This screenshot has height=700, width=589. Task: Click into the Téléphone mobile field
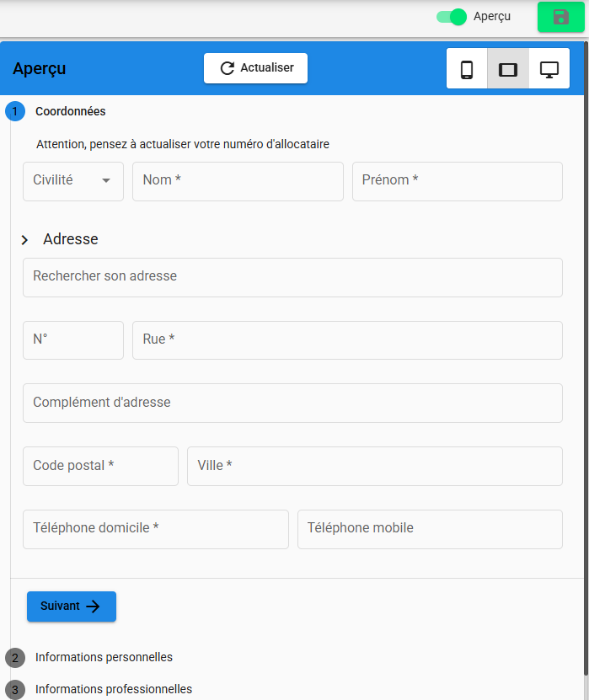click(430, 529)
